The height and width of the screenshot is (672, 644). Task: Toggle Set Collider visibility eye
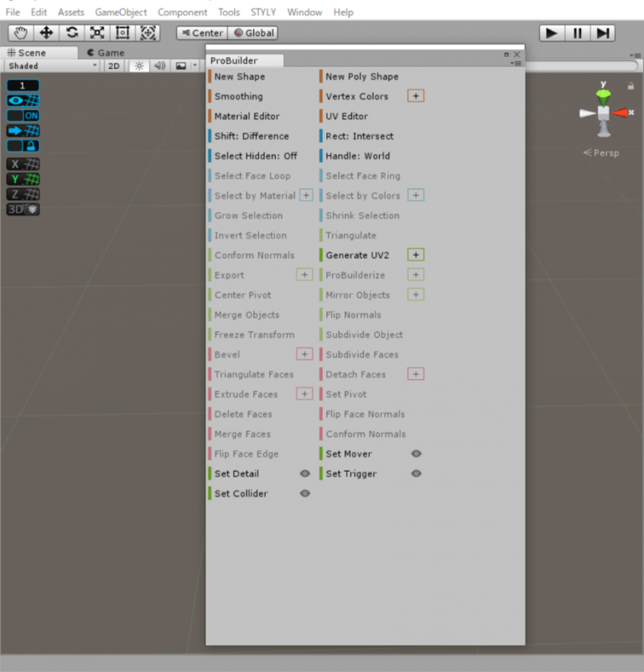(305, 494)
